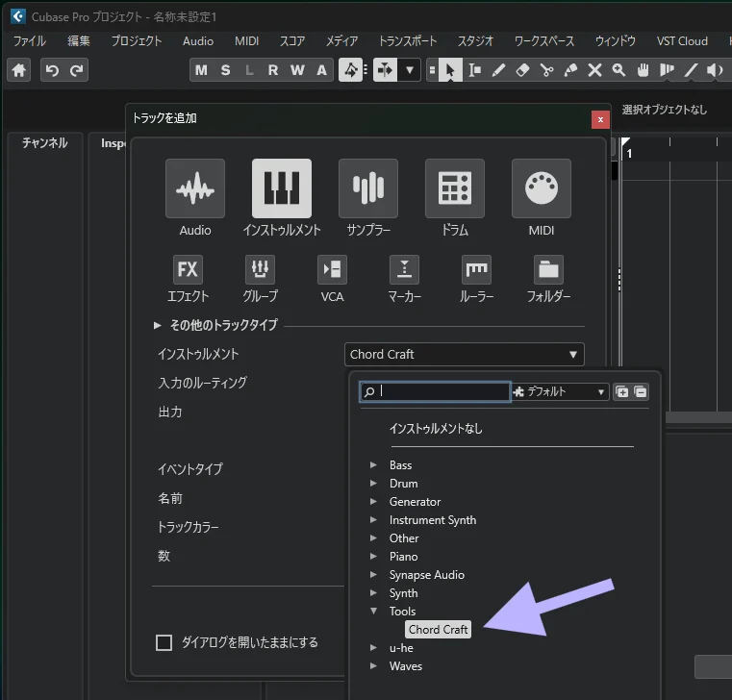Screen dimensions: 732x700
Task: Open the スタジオ menu
Action: pos(475,41)
